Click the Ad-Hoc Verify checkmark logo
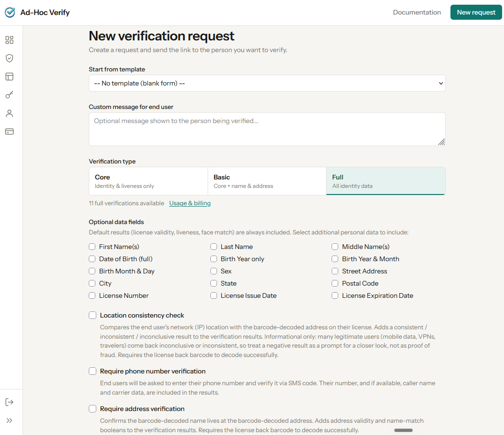The height and width of the screenshot is (435, 504). tap(10, 12)
